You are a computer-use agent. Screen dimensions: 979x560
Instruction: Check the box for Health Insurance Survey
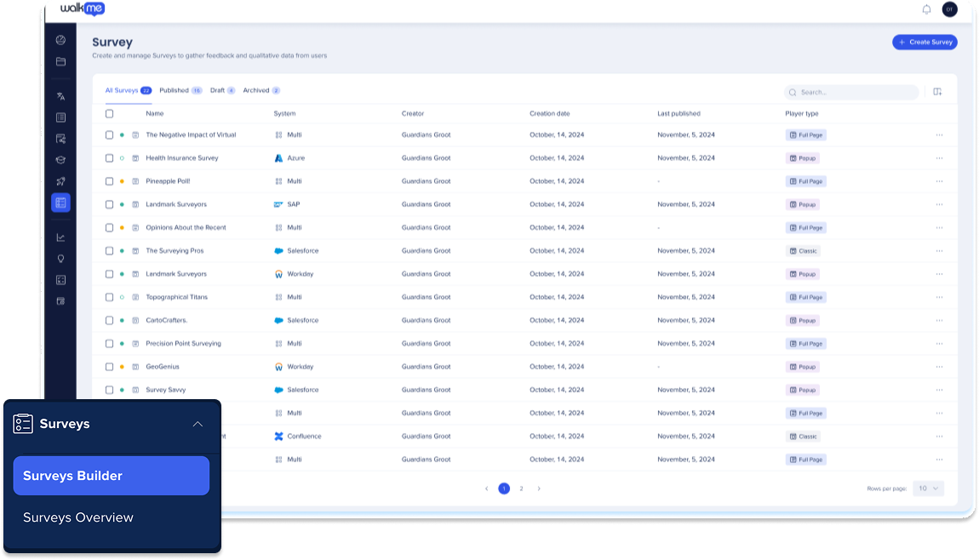point(109,158)
